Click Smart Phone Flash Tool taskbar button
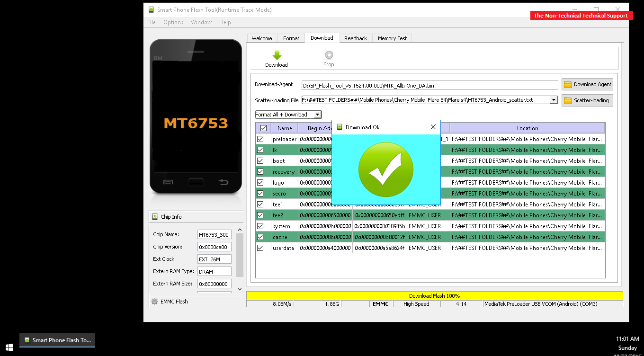Image resolution: width=644 pixels, height=356 pixels. click(57, 340)
